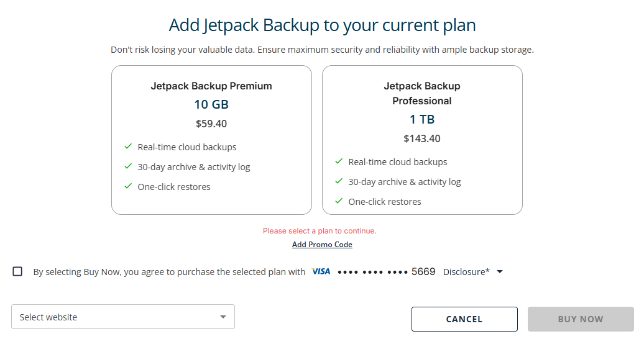Select the Jetpack Backup Professional plan title
The height and width of the screenshot is (339, 644).
(x=422, y=93)
